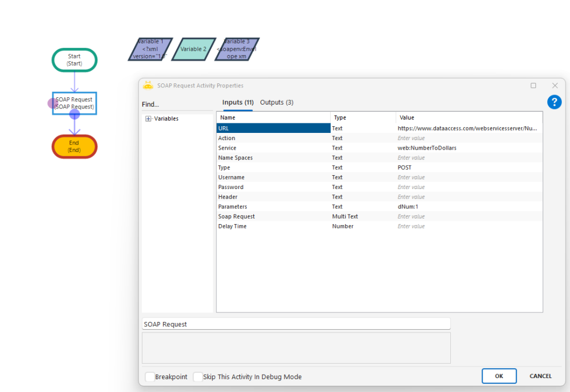The image size is (570, 392).
Task: Open the Inputs (11) tab
Action: [238, 102]
